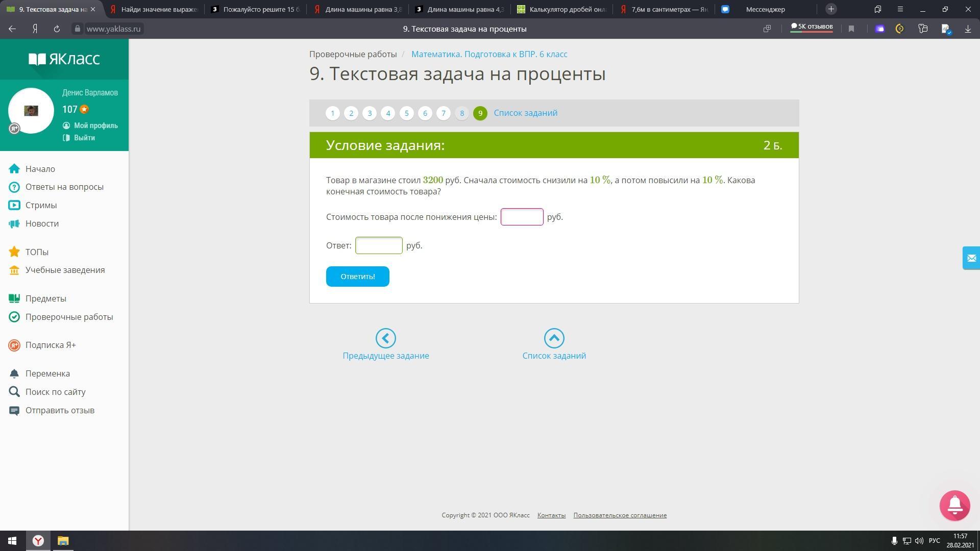
Task: Go to task number 8
Action: (x=462, y=113)
